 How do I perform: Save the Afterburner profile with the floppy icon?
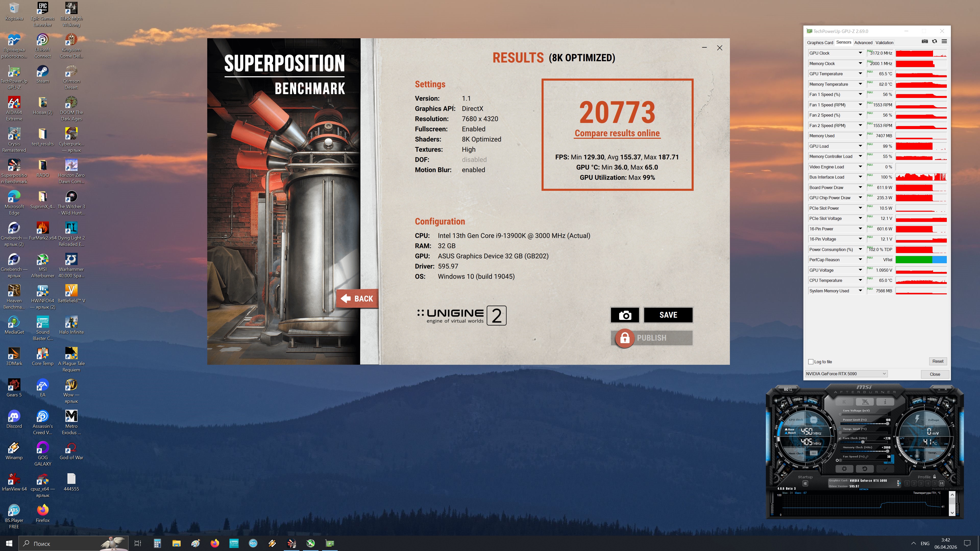941,483
